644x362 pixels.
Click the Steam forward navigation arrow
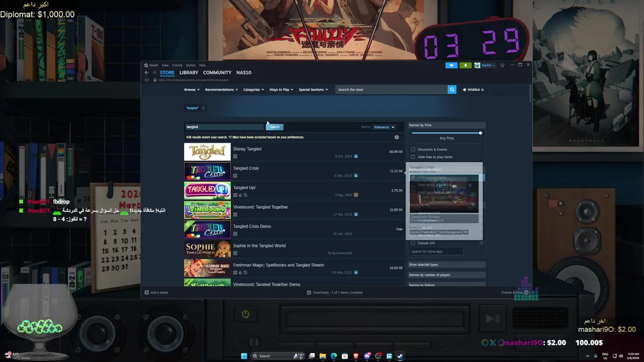pyautogui.click(x=153, y=72)
